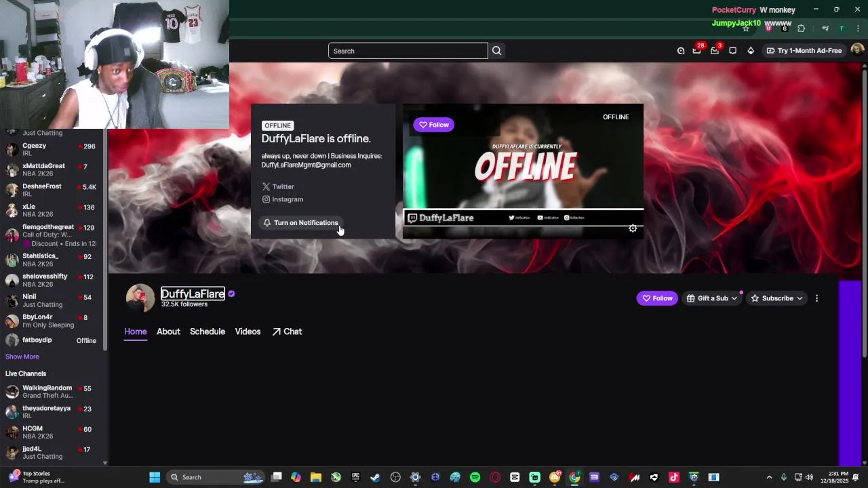Open File Explorer from the taskbar
868x488 pixels.
pos(315,477)
